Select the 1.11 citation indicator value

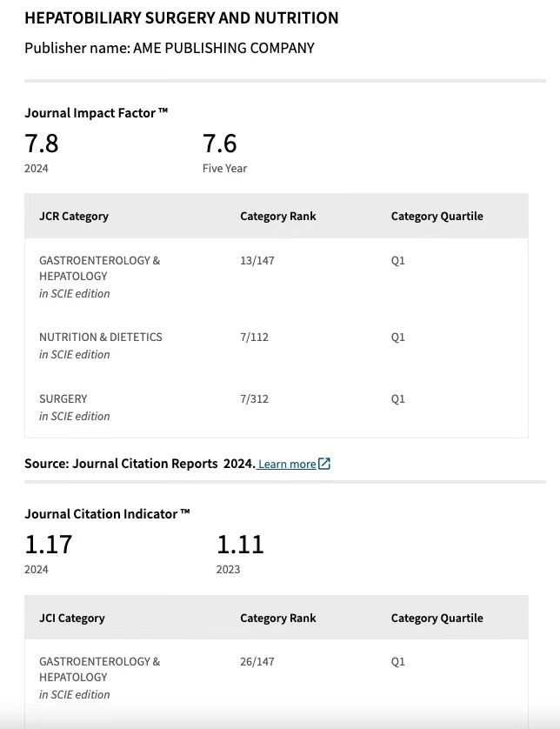(240, 545)
